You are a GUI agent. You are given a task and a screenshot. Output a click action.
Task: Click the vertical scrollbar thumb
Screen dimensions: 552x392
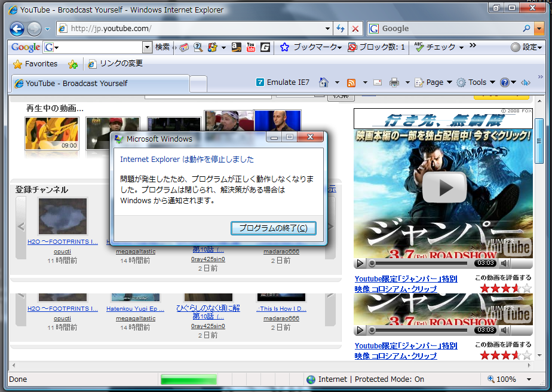539,141
